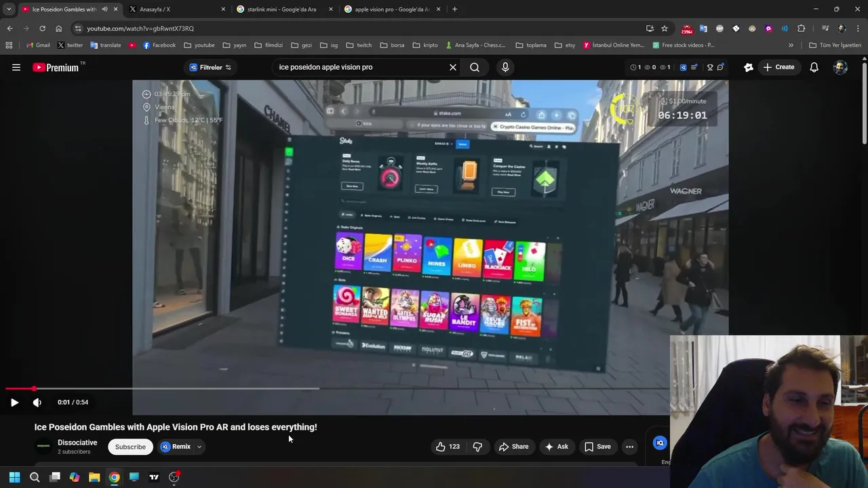Switch to the Anasayfa / X tab

point(177,9)
